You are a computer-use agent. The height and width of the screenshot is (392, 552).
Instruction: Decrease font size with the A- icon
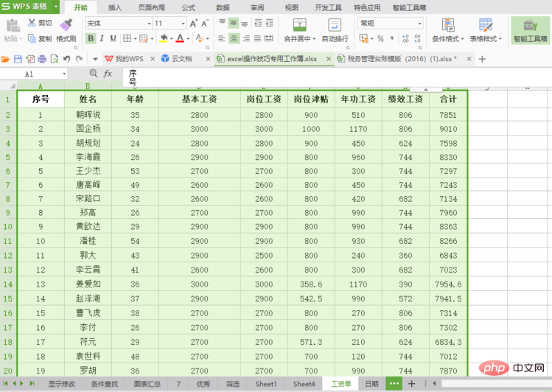[x=205, y=24]
